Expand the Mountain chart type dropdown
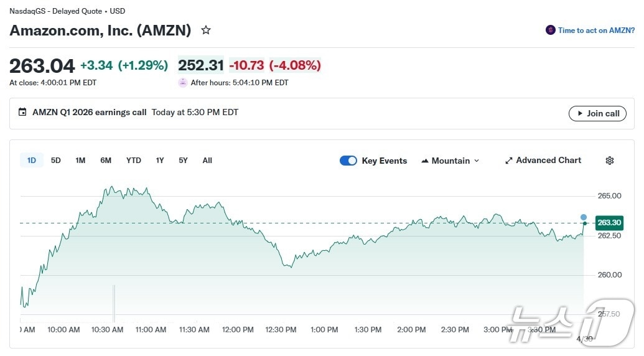644x356 pixels. point(477,161)
